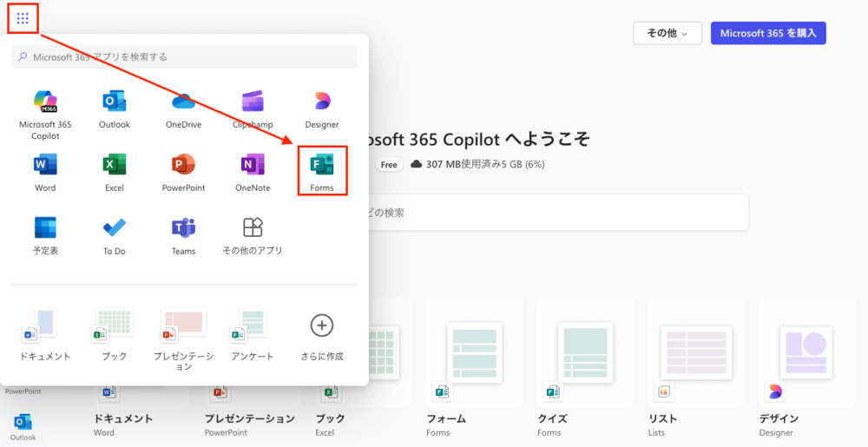
Task: Launch PowerPoint from app launcher
Action: (x=183, y=172)
